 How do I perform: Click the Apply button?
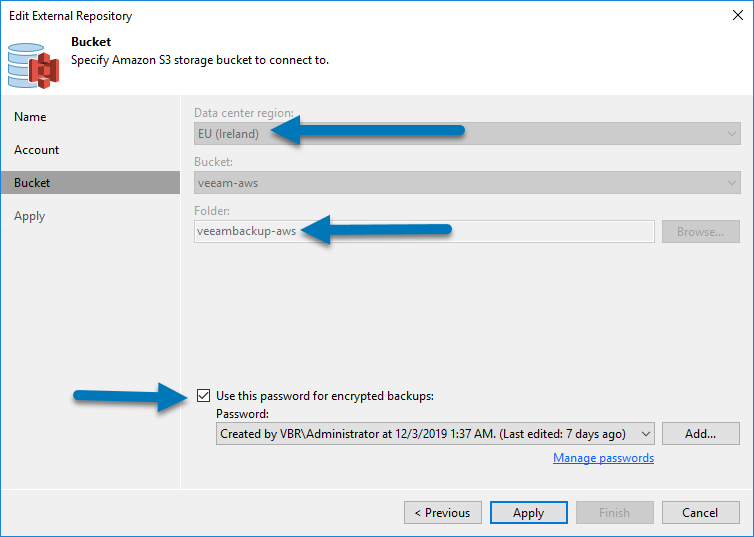coord(528,513)
